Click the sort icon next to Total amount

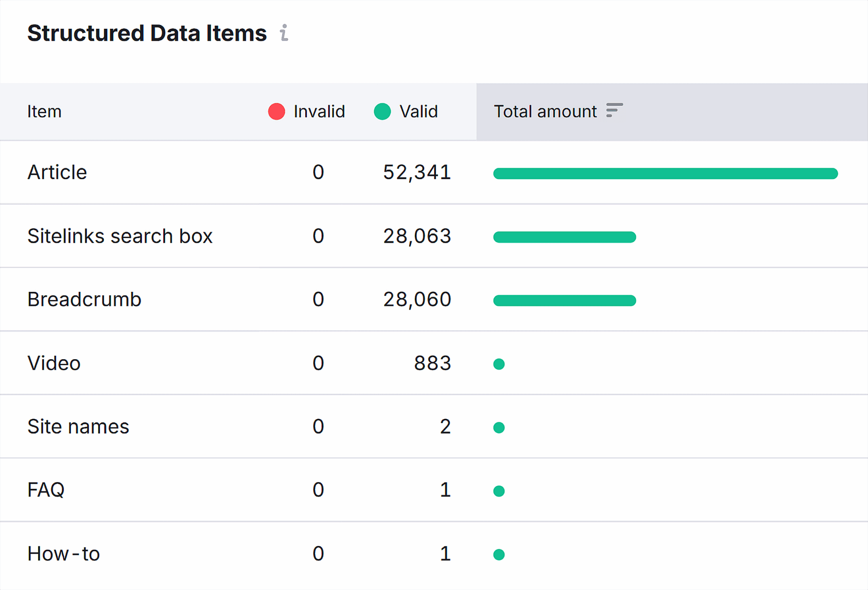point(614,110)
